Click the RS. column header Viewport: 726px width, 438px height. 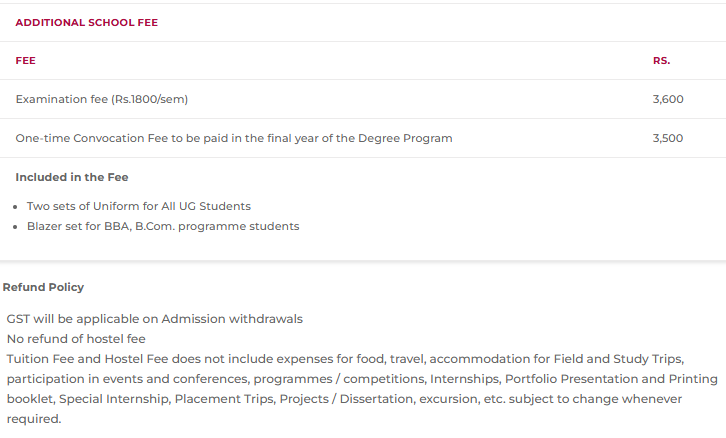tap(662, 61)
